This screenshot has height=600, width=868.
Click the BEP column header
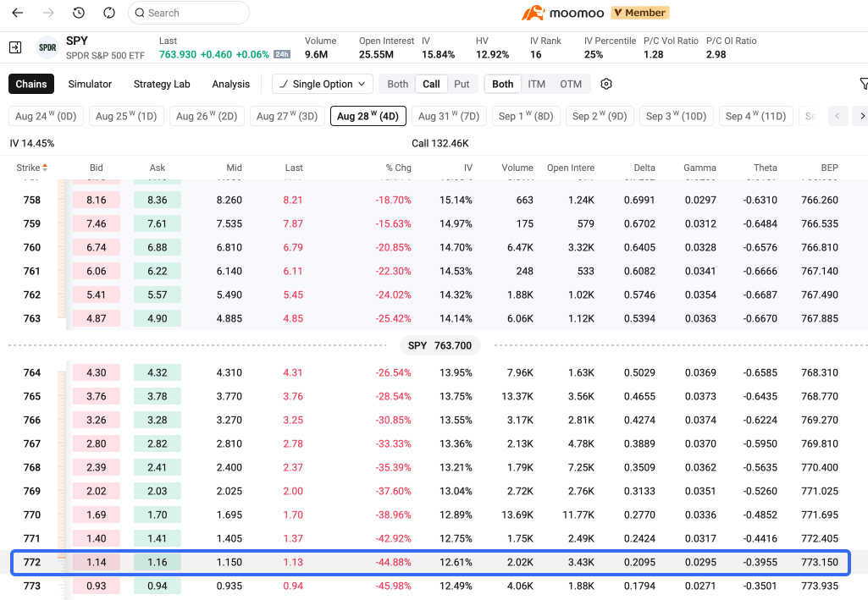pyautogui.click(x=829, y=168)
